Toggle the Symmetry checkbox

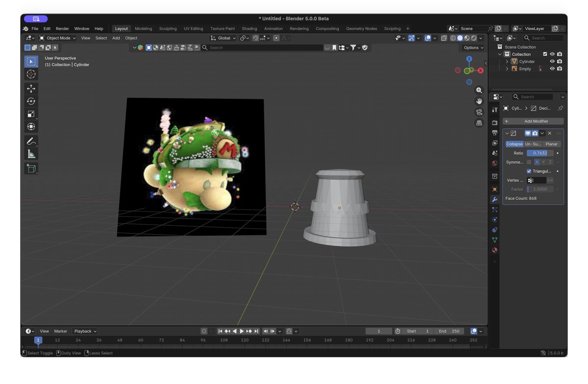(529, 162)
